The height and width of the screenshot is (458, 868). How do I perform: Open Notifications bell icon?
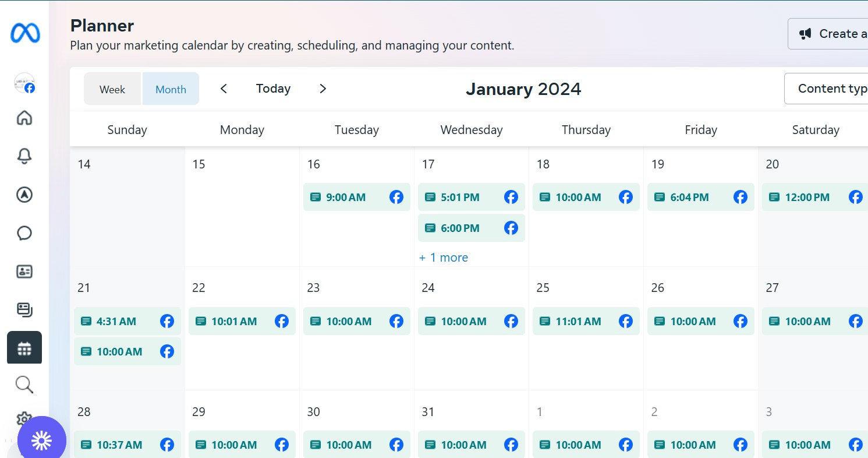24,156
